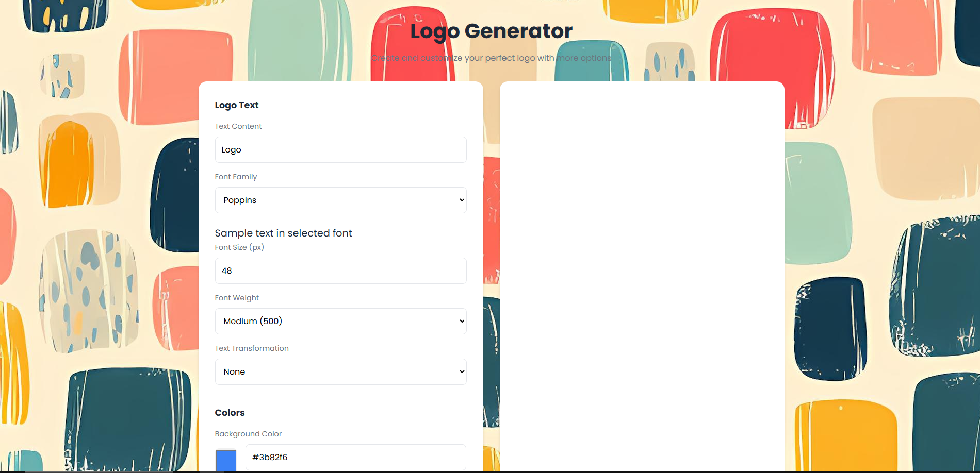Click the Font Size input showing 48

[x=340, y=271]
